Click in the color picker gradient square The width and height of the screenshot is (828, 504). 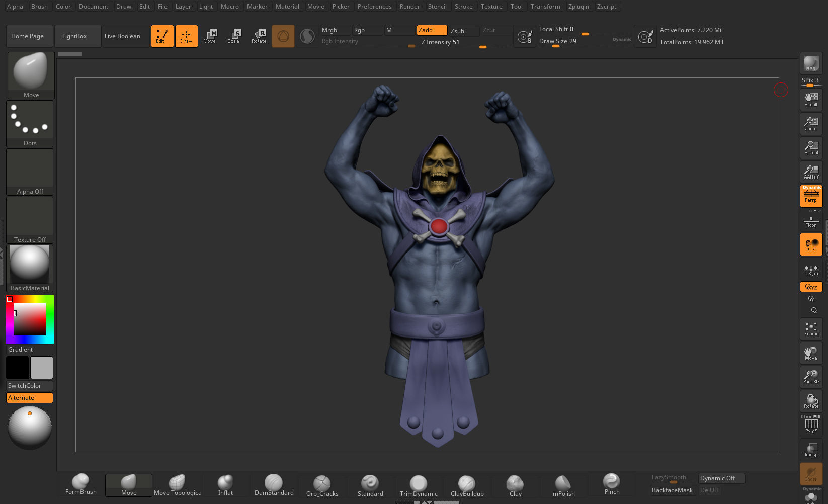[30, 319]
